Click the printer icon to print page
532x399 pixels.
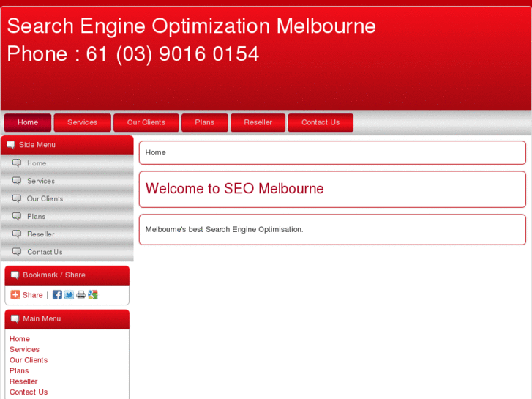(x=80, y=295)
